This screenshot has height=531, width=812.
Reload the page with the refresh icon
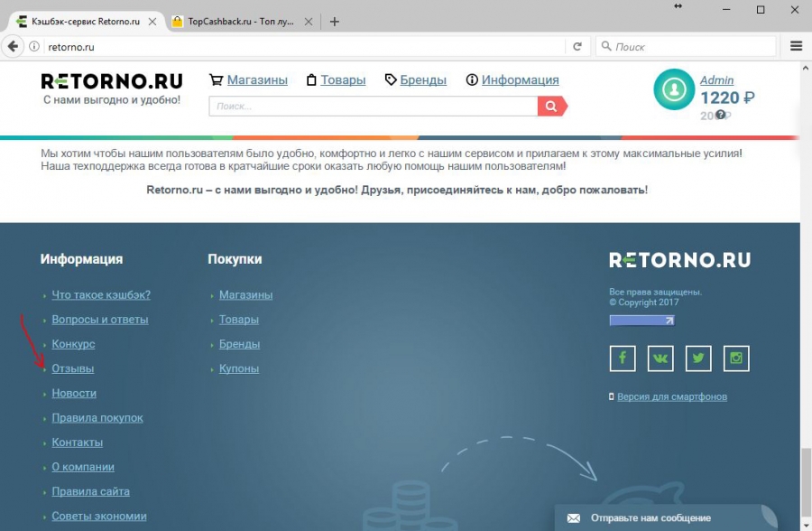click(x=577, y=47)
